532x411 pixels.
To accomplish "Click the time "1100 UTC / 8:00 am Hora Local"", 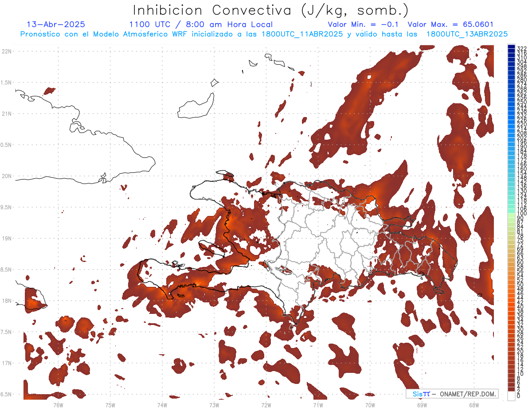I will [x=201, y=24].
